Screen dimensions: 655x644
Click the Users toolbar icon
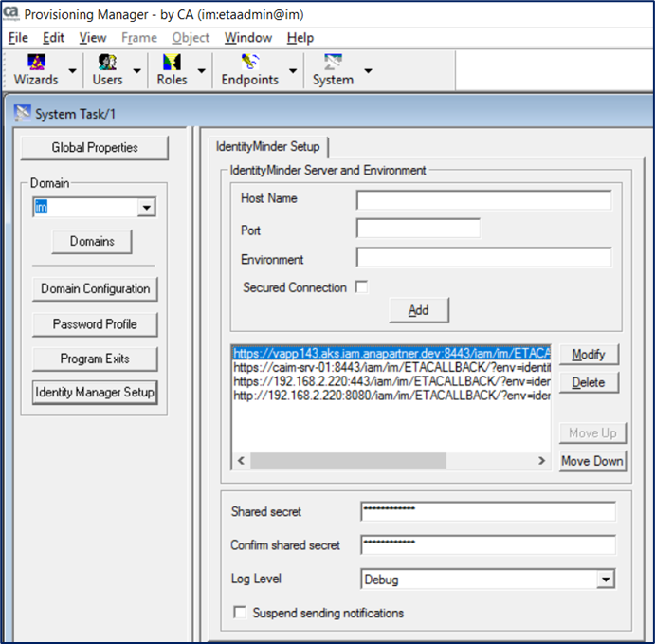tap(106, 64)
